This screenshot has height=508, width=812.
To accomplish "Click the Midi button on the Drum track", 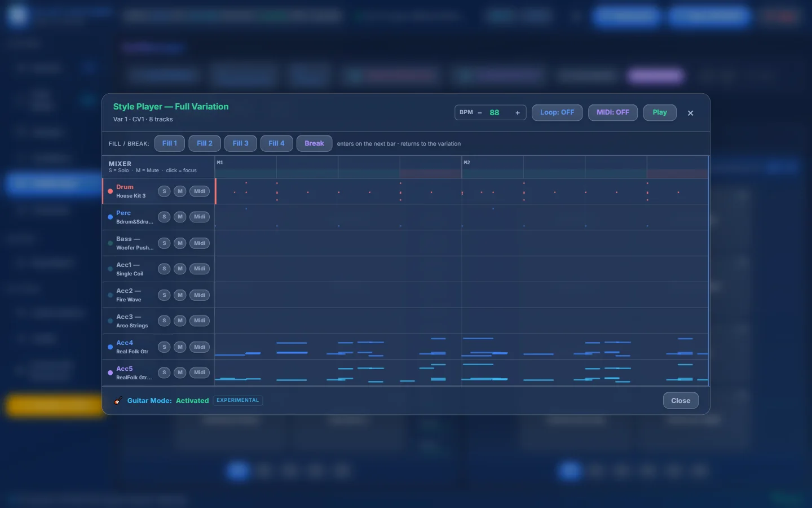I will pyautogui.click(x=200, y=191).
